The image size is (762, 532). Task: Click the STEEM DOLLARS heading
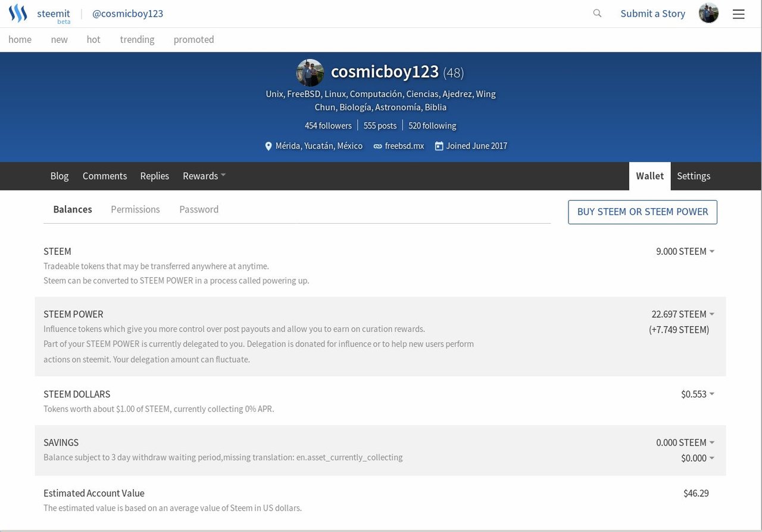77,394
